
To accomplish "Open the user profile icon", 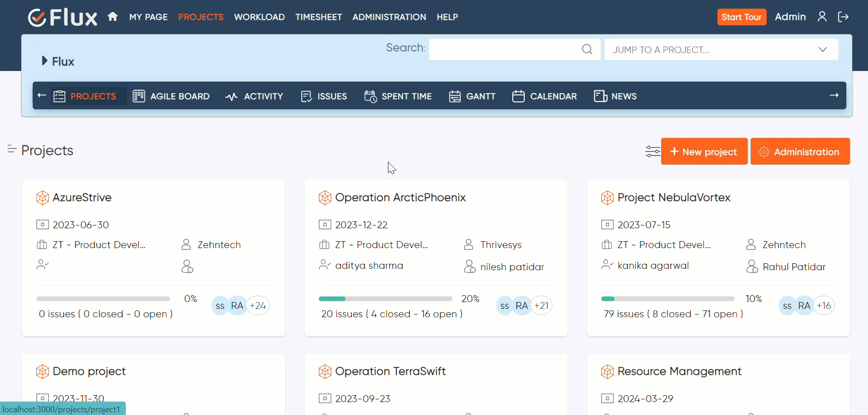I will pos(822,17).
